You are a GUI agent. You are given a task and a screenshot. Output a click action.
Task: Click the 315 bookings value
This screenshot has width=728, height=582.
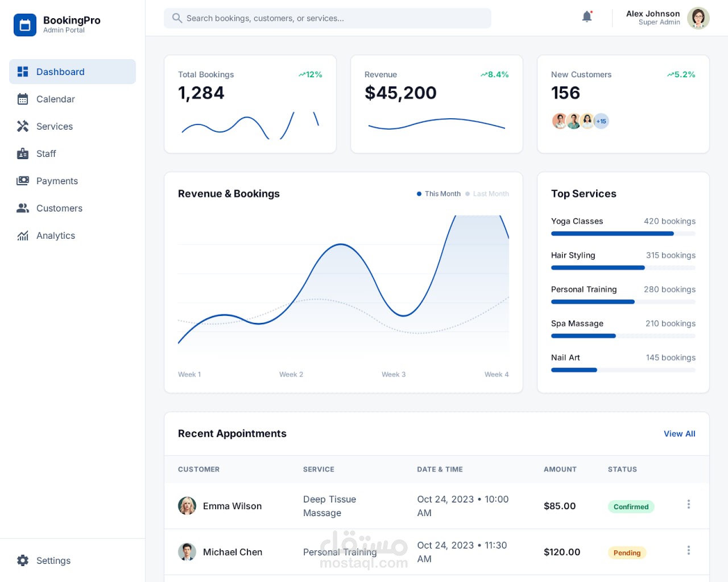(671, 255)
